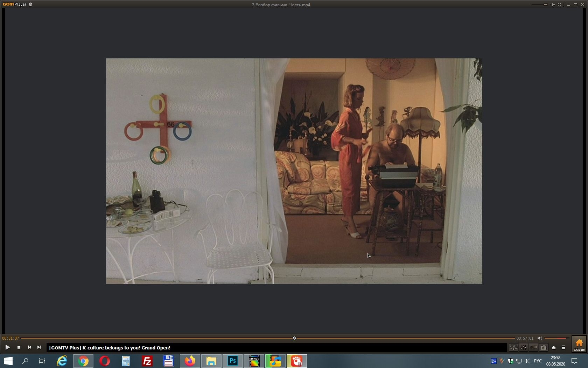Open the clock and calendar showing 23:58

coord(556,361)
